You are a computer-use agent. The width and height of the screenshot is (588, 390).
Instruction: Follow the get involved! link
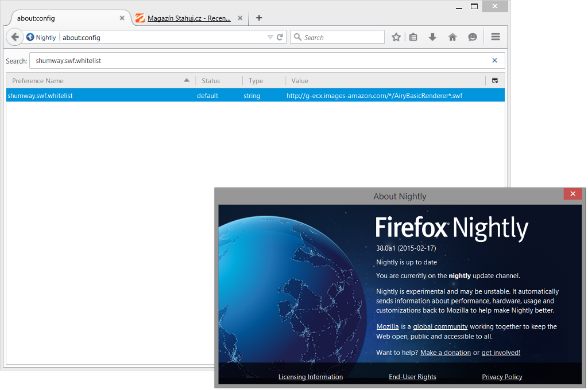501,353
